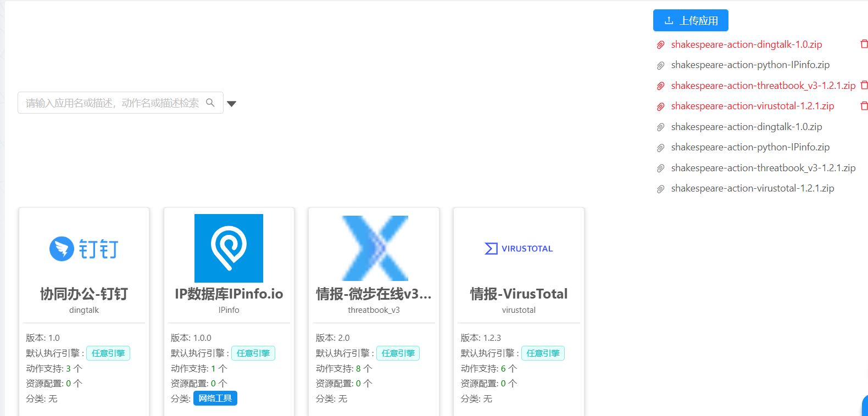Click 动作支持: 6 个 on virustotal card

pyautogui.click(x=489, y=369)
